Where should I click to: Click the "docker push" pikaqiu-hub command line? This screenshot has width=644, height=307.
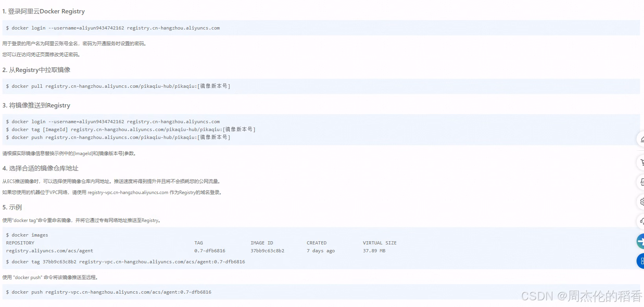(118, 137)
